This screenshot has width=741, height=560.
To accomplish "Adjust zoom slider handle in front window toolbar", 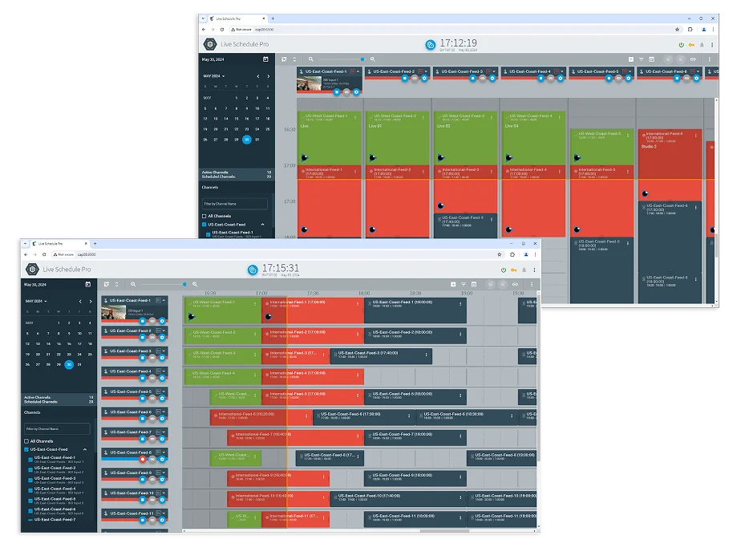I will tap(184, 284).
